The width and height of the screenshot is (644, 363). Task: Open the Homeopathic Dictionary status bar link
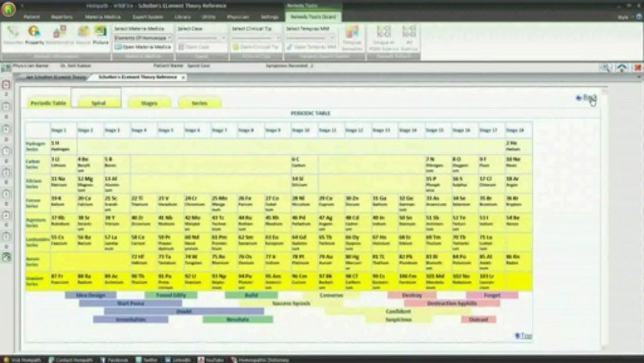[x=259, y=360]
